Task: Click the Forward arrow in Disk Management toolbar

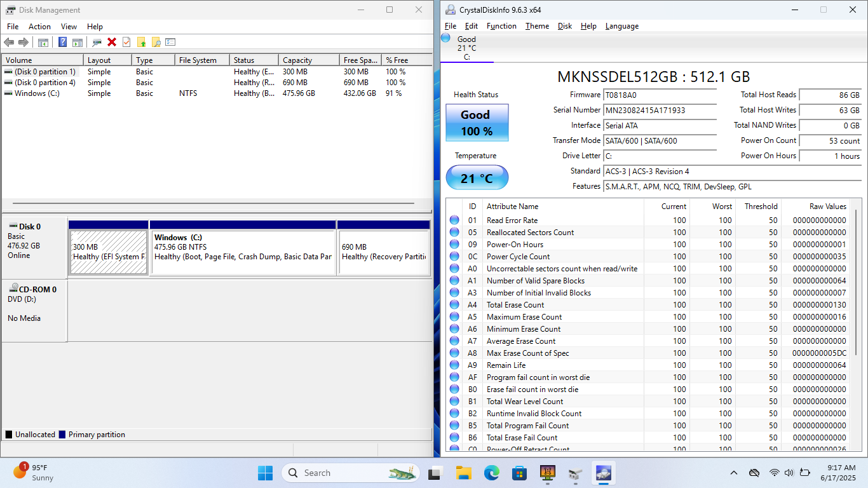Action: pyautogui.click(x=24, y=42)
